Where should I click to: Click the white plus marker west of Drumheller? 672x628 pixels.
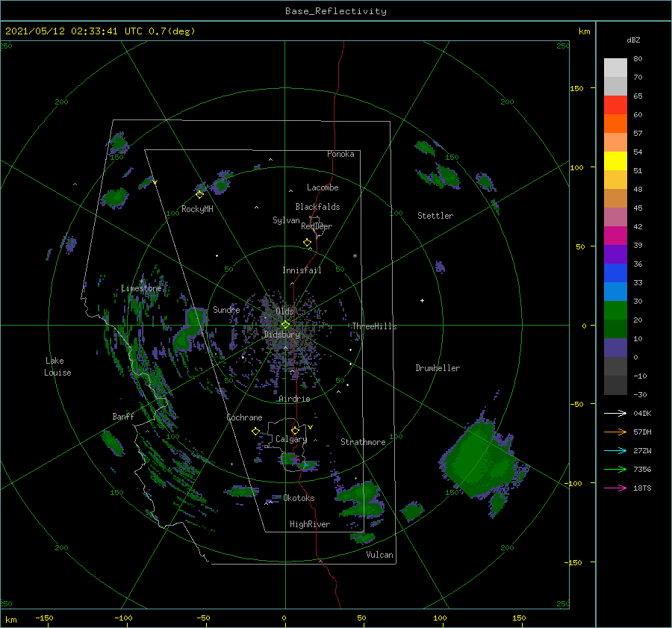pos(422,300)
